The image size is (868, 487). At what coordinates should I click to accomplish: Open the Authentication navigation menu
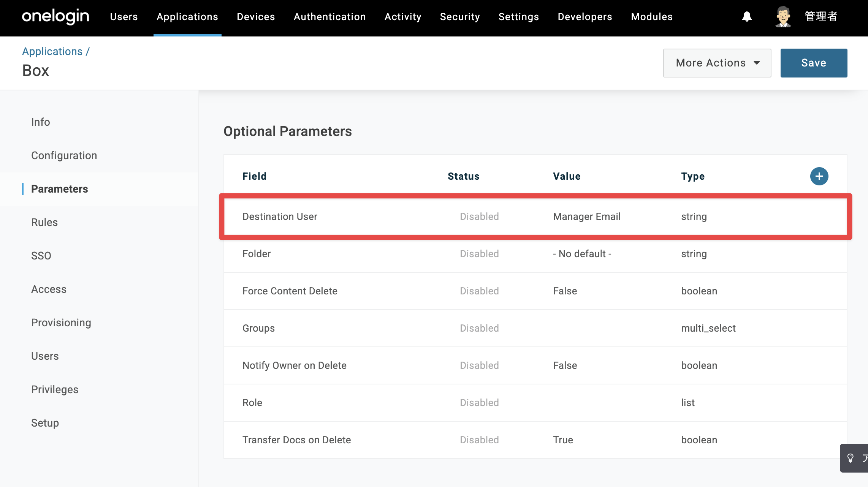coord(330,17)
